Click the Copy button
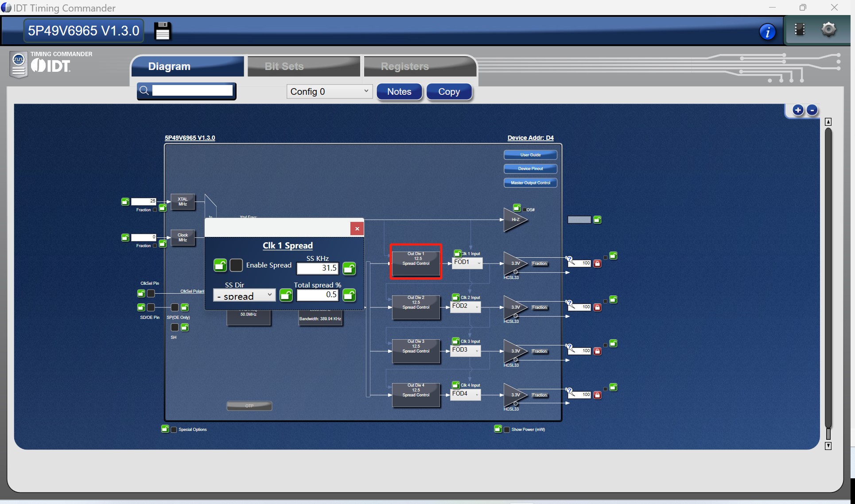 click(449, 92)
